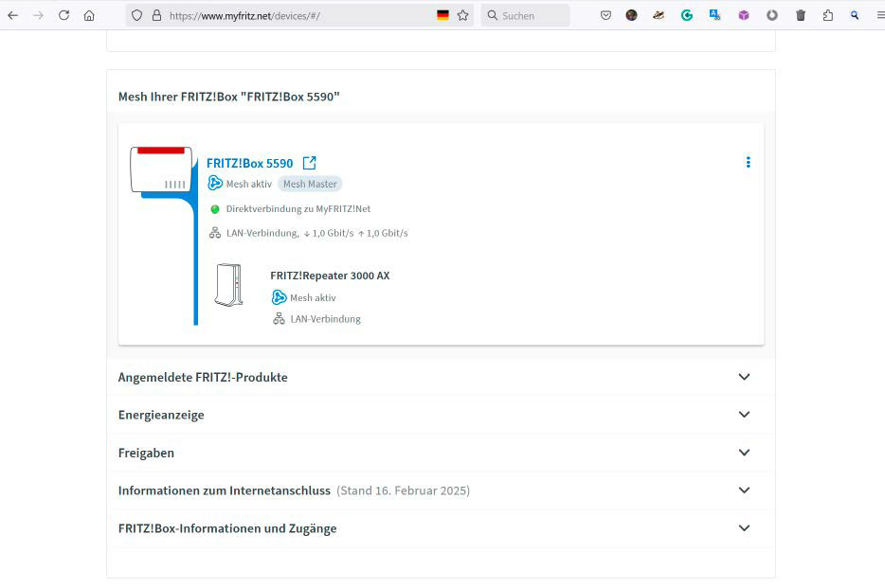Open the Grammarly extension icon
Screen dimensions: 885x588
tap(687, 15)
